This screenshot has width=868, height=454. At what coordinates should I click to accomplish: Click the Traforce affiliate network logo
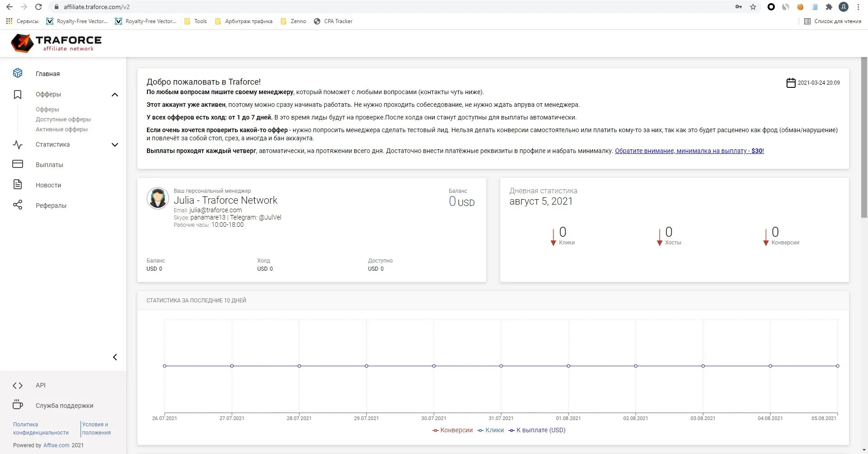point(56,43)
